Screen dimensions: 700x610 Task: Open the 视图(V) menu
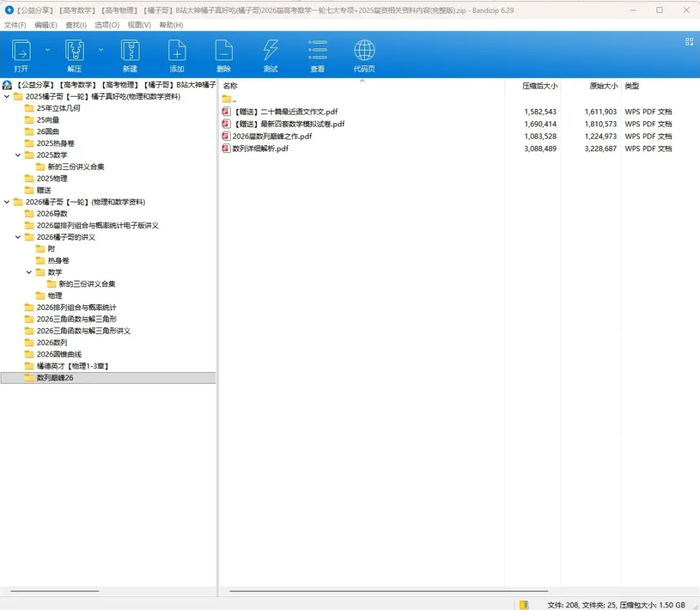[x=139, y=25]
